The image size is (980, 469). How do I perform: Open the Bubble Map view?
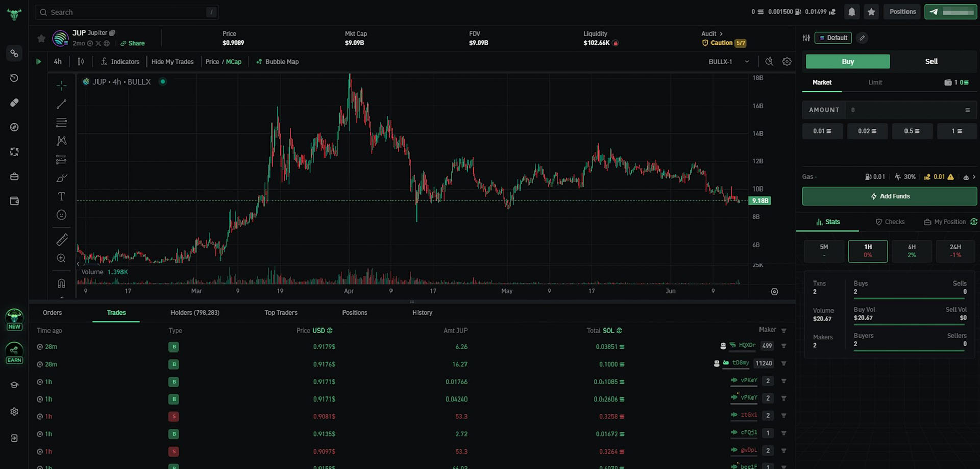pyautogui.click(x=277, y=62)
